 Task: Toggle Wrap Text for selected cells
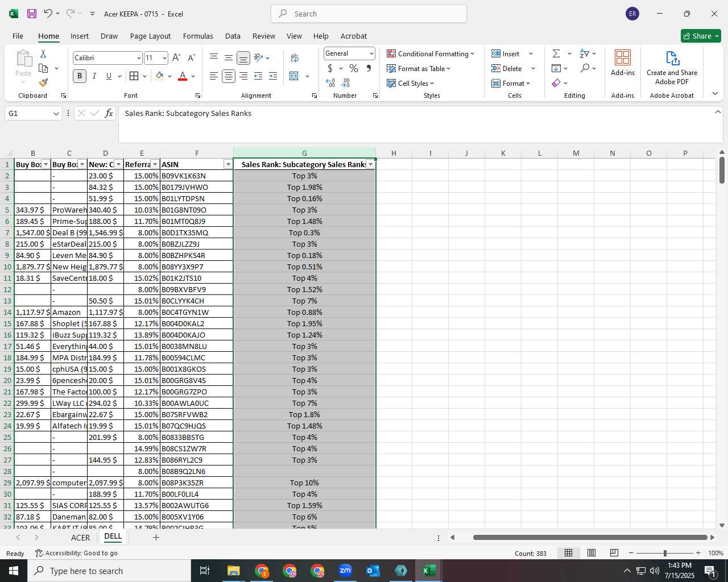(x=295, y=57)
